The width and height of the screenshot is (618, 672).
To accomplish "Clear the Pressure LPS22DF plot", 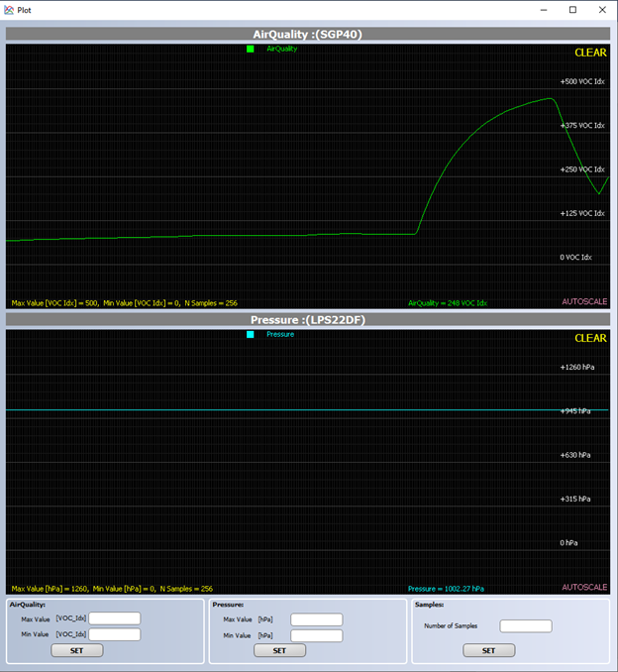I will [590, 338].
